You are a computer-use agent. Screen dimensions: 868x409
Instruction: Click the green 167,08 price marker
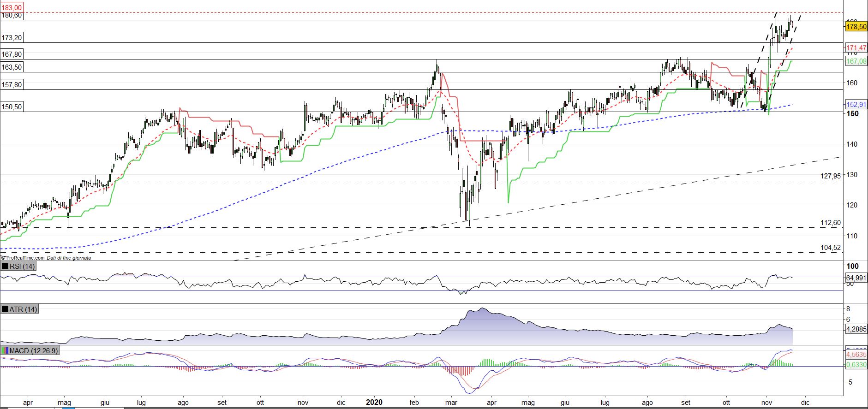tap(856, 61)
